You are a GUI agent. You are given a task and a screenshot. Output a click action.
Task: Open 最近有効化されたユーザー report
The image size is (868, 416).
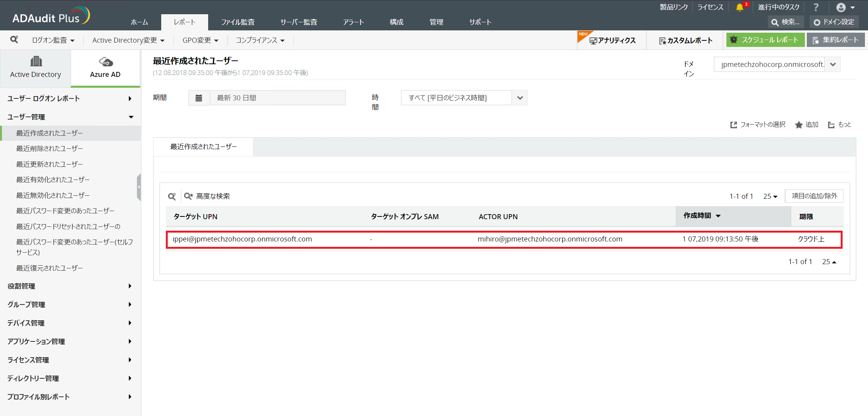[x=53, y=180]
